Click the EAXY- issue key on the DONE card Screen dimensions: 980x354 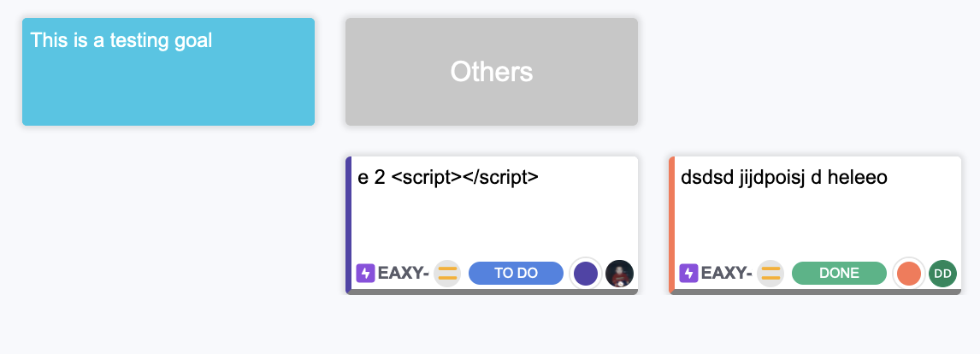[x=726, y=274]
